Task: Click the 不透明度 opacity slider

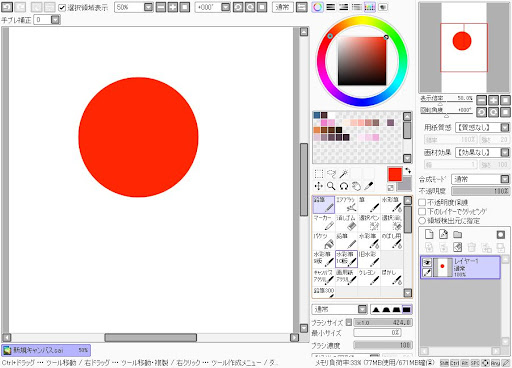Action: (x=481, y=191)
